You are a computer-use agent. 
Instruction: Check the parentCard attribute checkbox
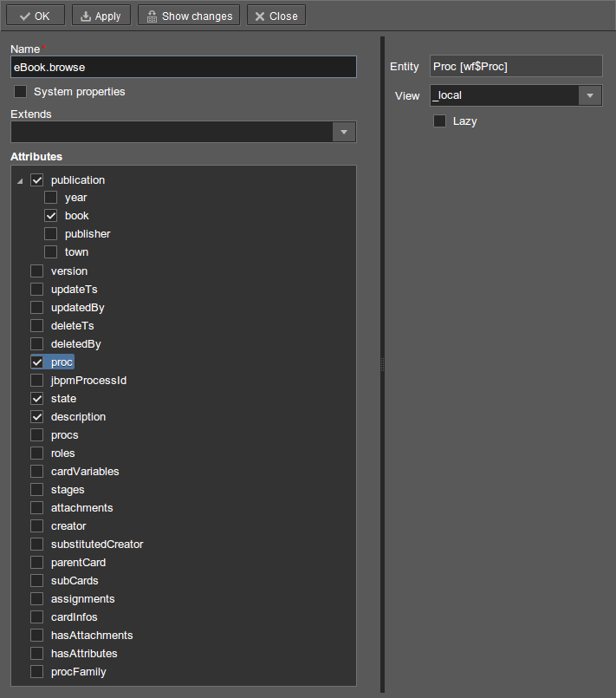pos(37,563)
